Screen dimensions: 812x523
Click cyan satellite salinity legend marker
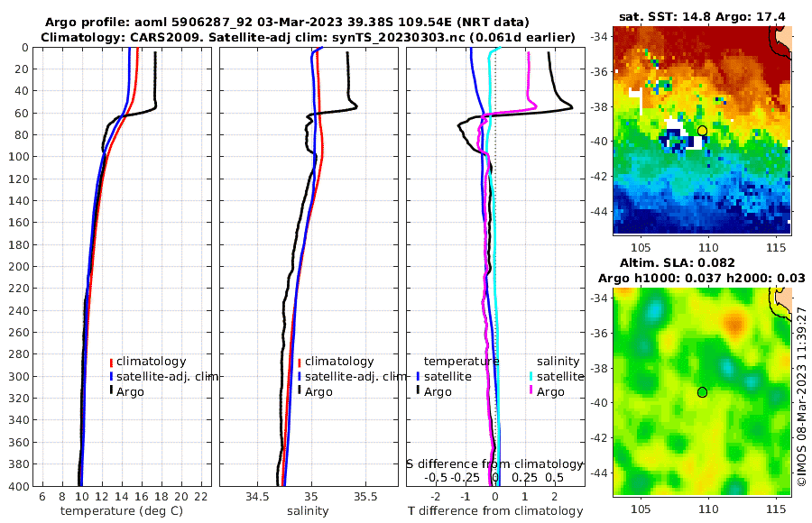click(x=531, y=376)
